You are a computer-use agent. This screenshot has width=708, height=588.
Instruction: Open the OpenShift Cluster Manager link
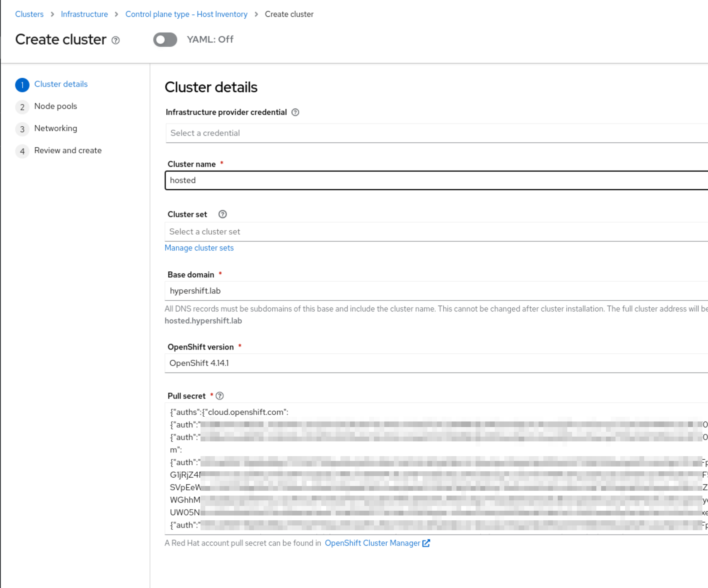(372, 543)
